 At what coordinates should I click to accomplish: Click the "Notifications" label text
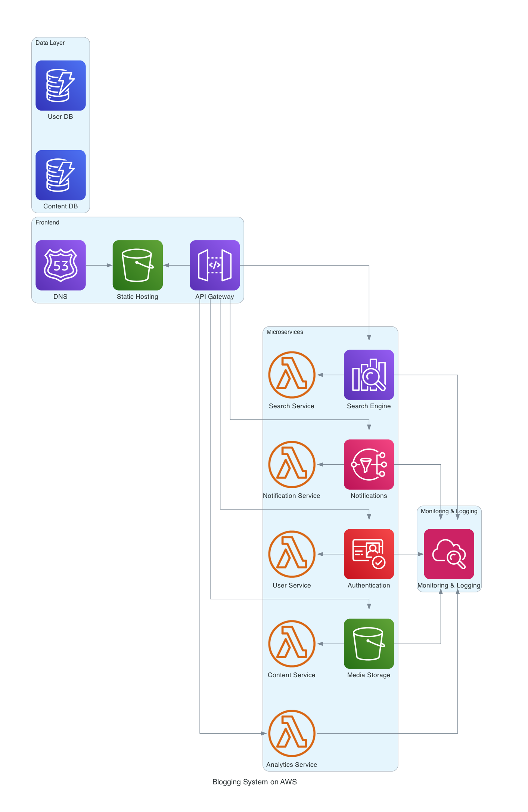tap(369, 496)
